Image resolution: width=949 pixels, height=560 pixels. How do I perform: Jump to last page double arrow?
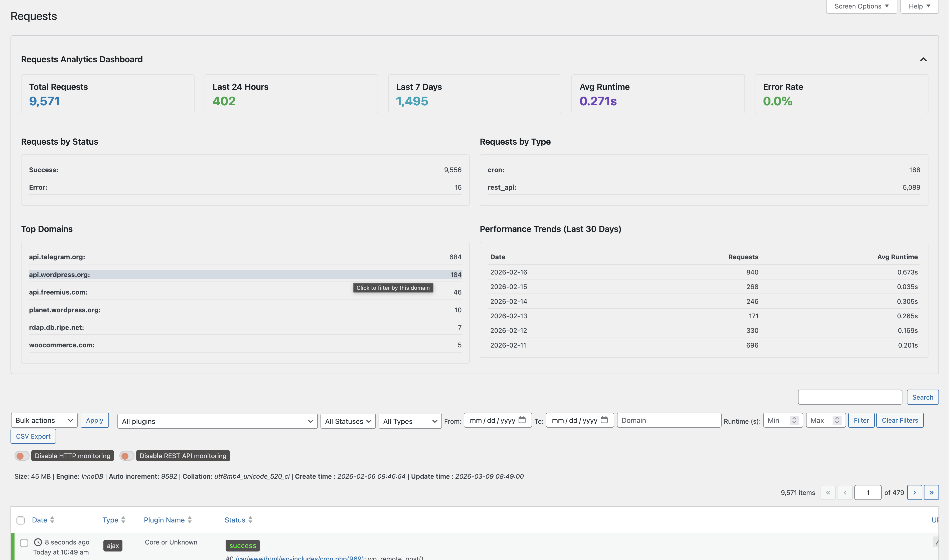(x=931, y=492)
